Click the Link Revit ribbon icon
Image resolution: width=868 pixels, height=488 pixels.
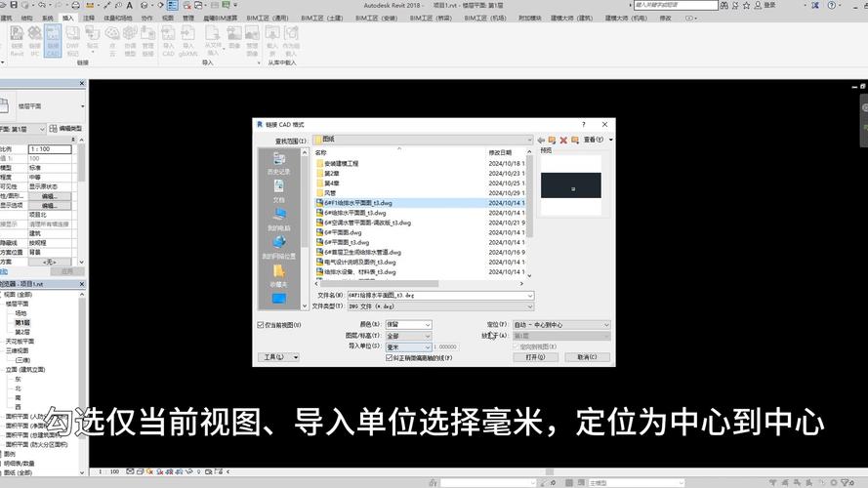pyautogui.click(x=17, y=40)
